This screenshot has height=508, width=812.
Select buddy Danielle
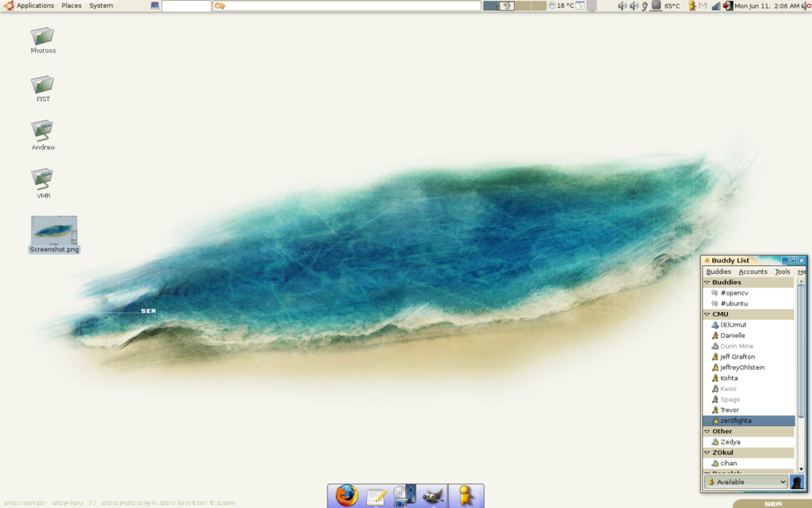[749, 336]
